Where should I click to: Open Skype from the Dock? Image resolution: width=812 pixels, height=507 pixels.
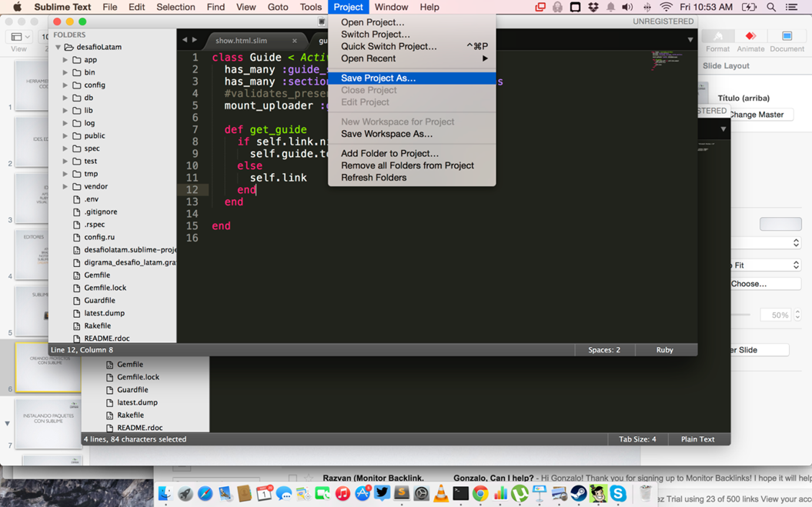pos(618,493)
